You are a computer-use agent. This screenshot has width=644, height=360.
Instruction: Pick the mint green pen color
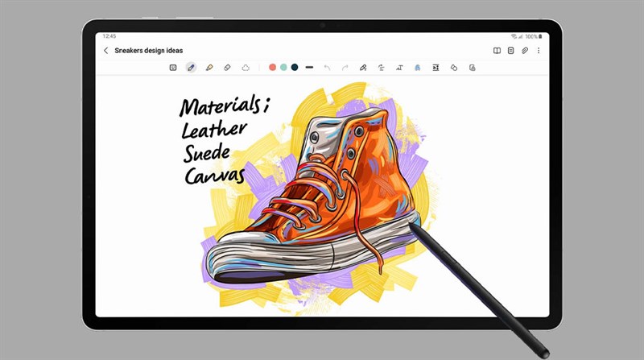(283, 68)
